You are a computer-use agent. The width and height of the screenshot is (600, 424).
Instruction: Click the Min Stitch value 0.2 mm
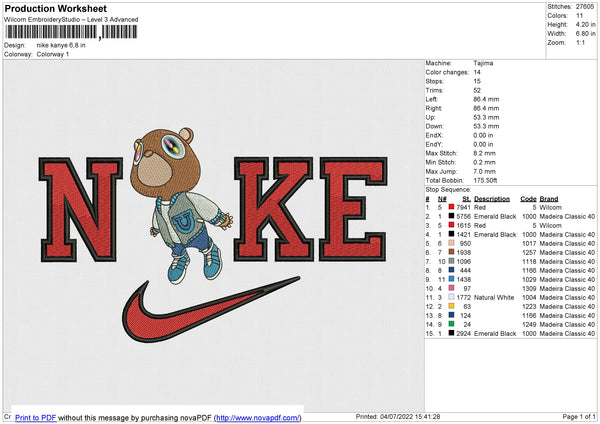[484, 163]
